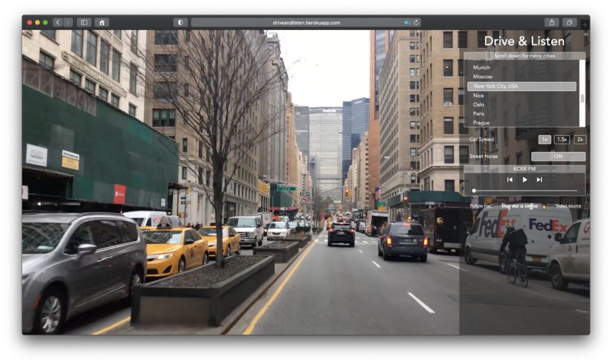This screenshot has height=364, width=612.
Task: Click the Safari home icon
Action: pos(102,23)
